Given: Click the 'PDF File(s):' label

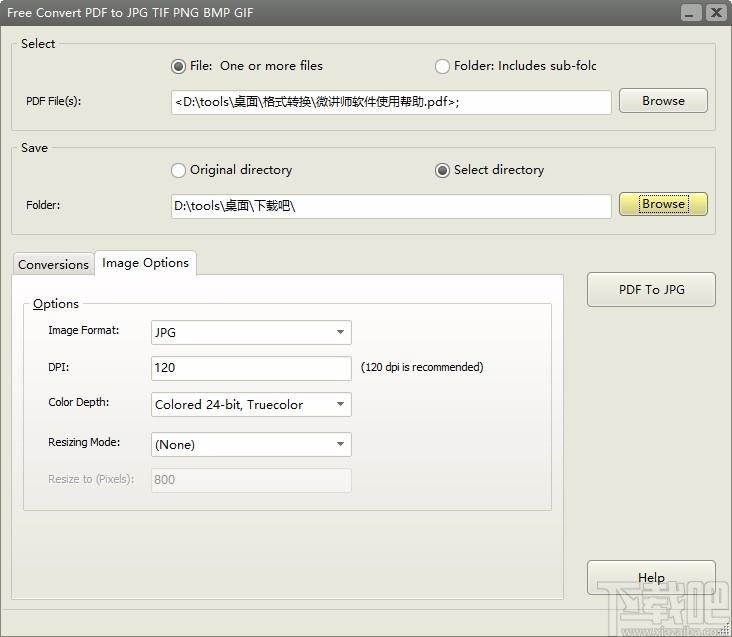Looking at the screenshot, I should pyautogui.click(x=53, y=101).
